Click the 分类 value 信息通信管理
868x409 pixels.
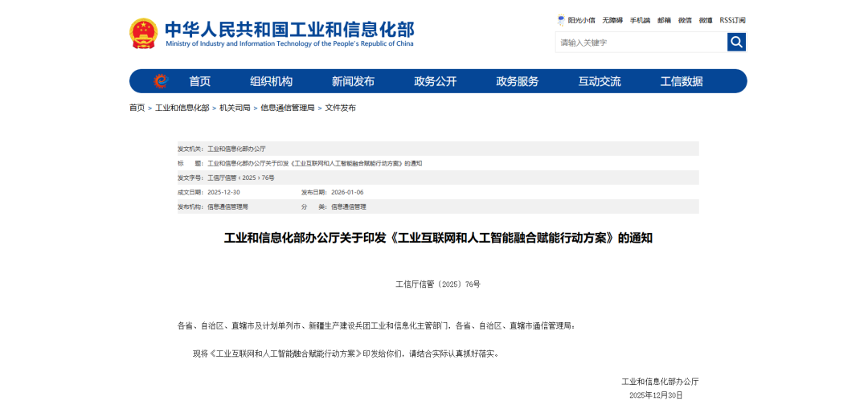(x=348, y=207)
